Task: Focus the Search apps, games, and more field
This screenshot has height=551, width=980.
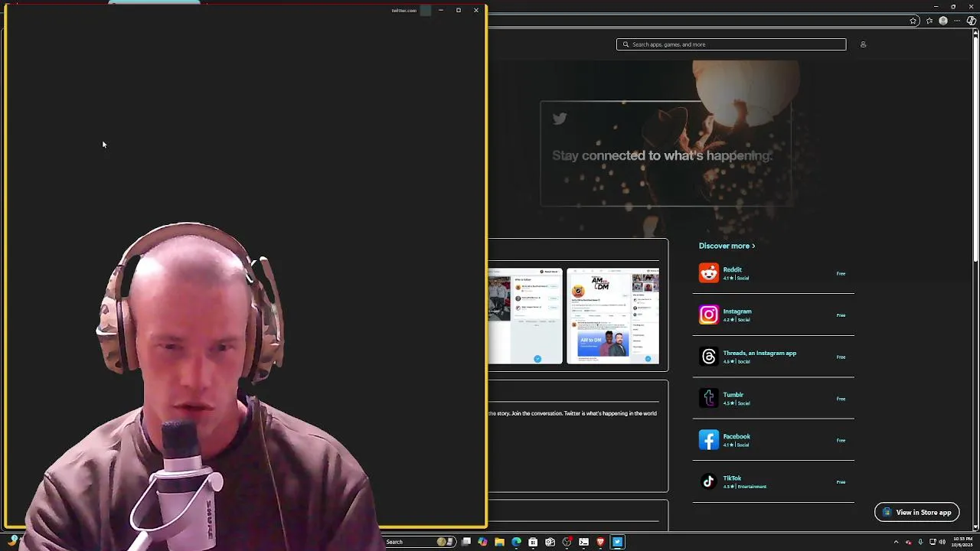Action: [x=731, y=44]
